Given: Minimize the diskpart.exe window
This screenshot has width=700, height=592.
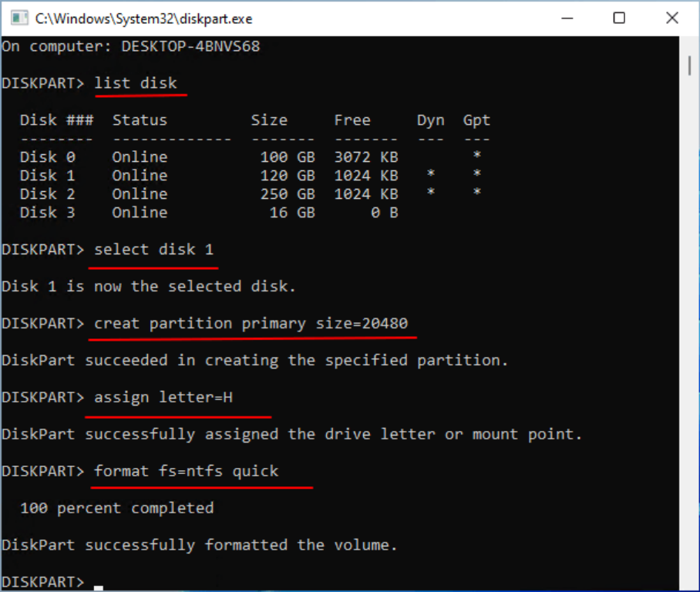Looking at the screenshot, I should tap(567, 18).
